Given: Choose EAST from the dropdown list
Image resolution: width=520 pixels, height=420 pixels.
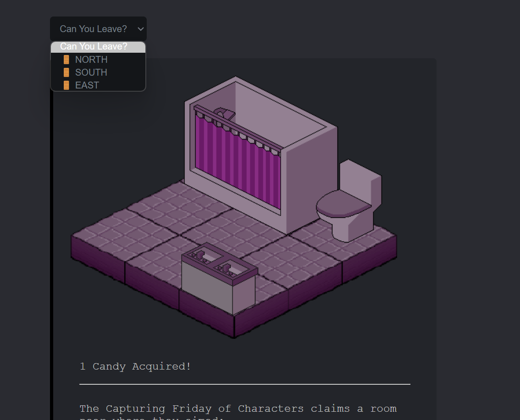Looking at the screenshot, I should click(87, 85).
